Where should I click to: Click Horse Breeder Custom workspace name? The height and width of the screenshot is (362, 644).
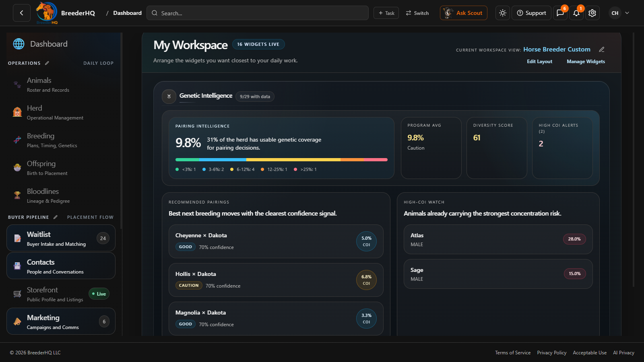[x=557, y=49]
